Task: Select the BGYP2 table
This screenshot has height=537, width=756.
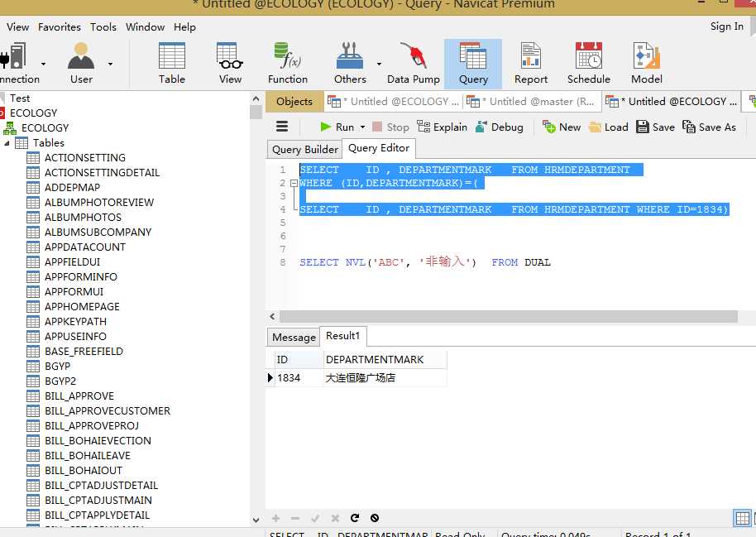Action: pyautogui.click(x=60, y=381)
